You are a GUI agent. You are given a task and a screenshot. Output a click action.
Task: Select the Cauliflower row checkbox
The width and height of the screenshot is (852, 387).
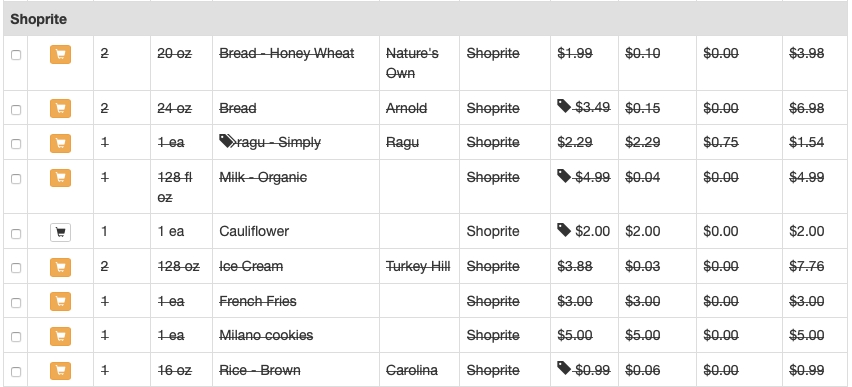16,233
